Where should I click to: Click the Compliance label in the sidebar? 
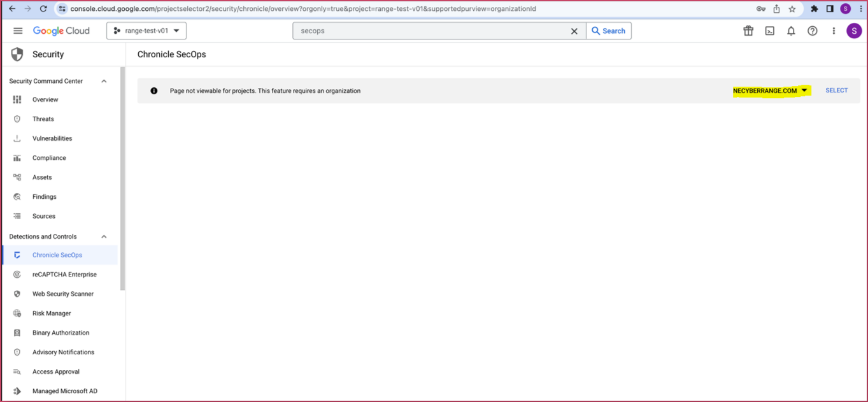click(x=49, y=158)
